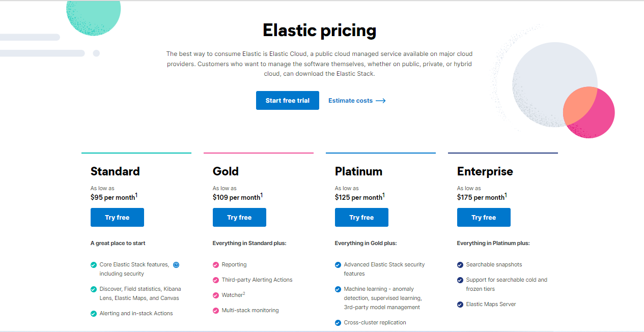
Task: Click the Third-party Alerting Actions feature text
Action: click(x=257, y=280)
